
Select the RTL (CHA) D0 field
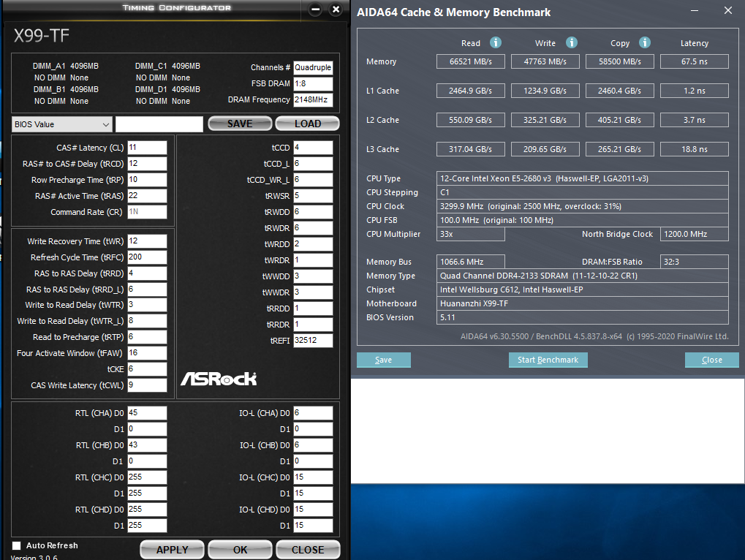147,413
